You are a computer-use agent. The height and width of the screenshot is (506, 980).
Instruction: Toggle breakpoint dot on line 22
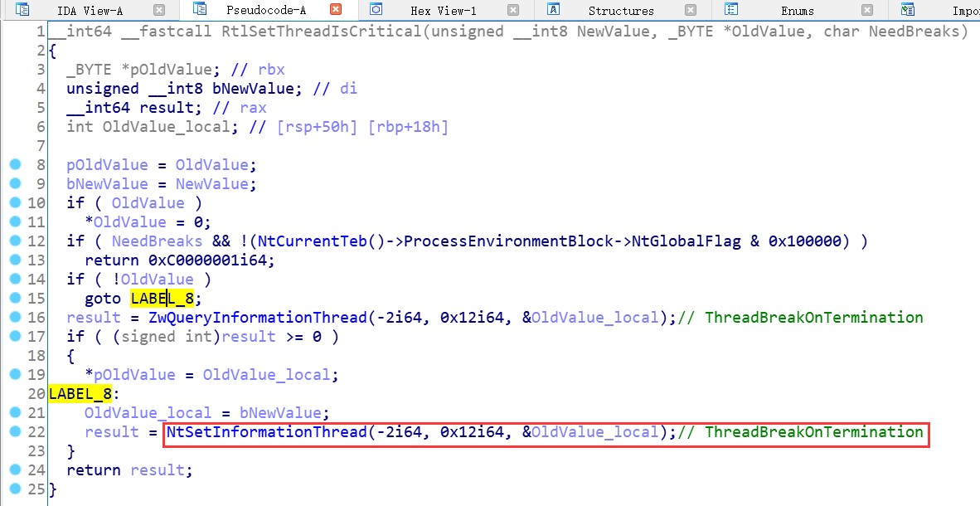click(x=15, y=432)
